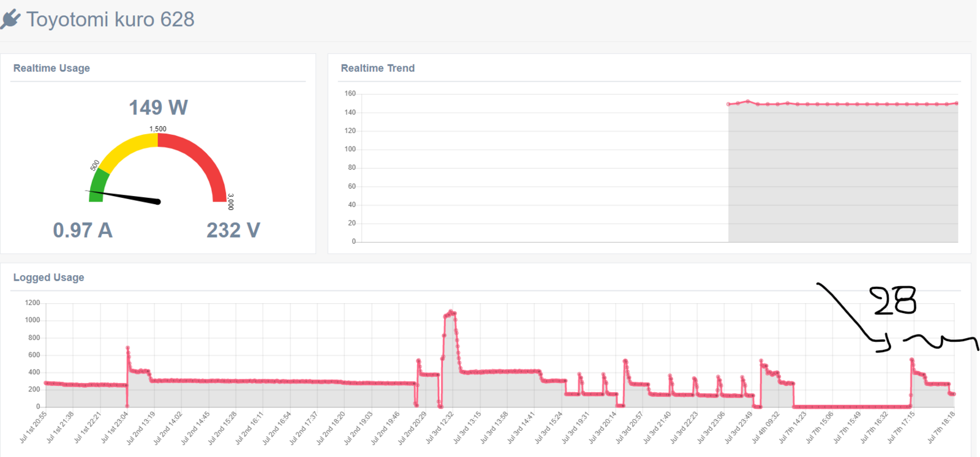Image resolution: width=980 pixels, height=457 pixels.
Task: Click the Jul 2nd 16:11 axis label
Action: (x=250, y=428)
